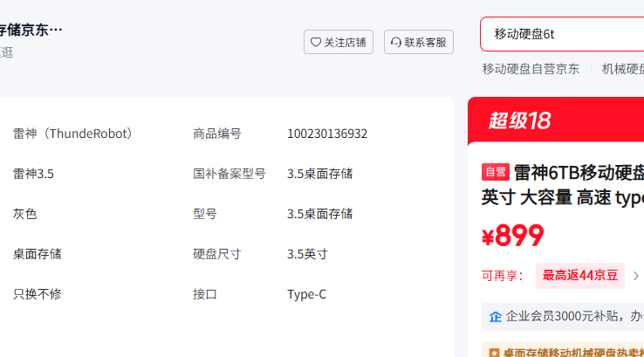644x357 pixels.
Task: Click the 企业会员3000元补贴 notice
Action: point(563,316)
